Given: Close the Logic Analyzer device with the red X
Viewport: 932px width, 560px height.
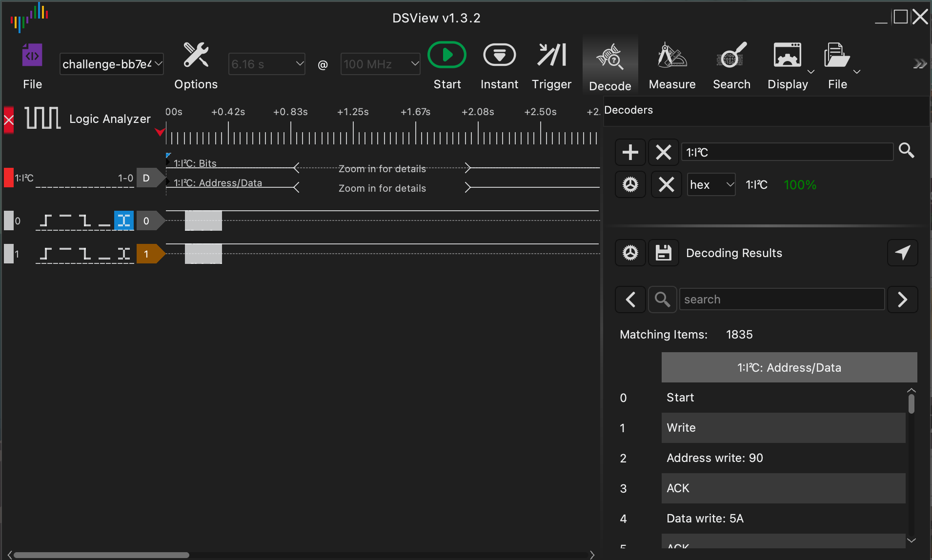Looking at the screenshot, I should (x=9, y=120).
